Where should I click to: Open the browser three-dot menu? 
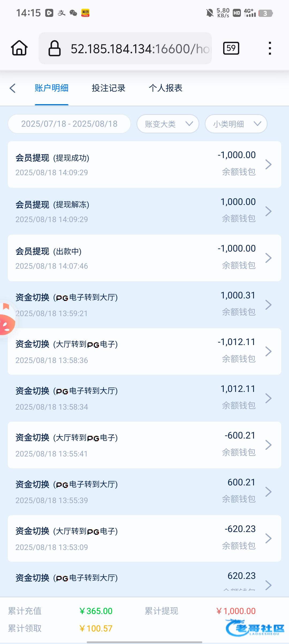[x=270, y=48]
